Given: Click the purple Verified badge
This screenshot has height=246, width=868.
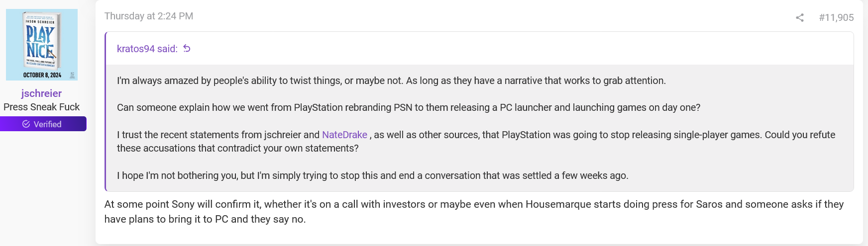Looking at the screenshot, I should coord(43,124).
